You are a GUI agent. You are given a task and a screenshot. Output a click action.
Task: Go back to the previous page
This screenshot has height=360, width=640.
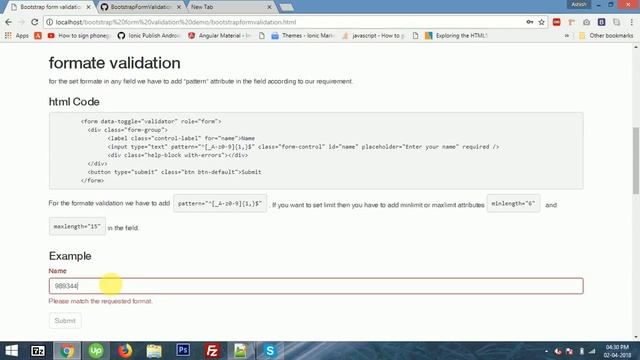tap(8, 22)
